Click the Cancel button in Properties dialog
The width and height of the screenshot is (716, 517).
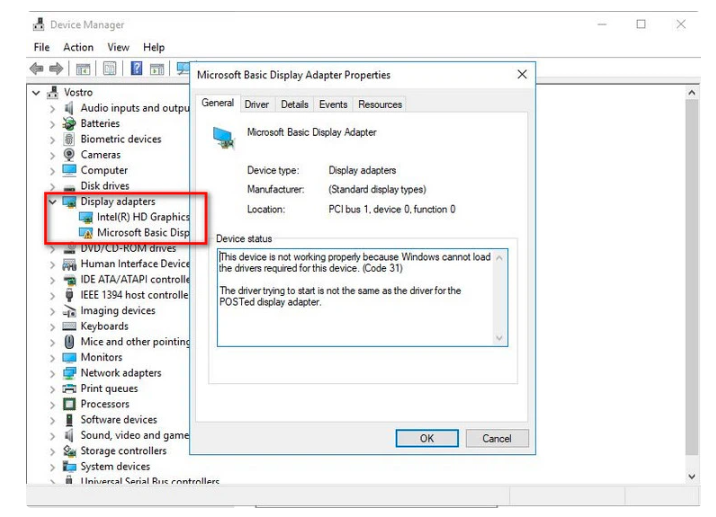pos(496,438)
